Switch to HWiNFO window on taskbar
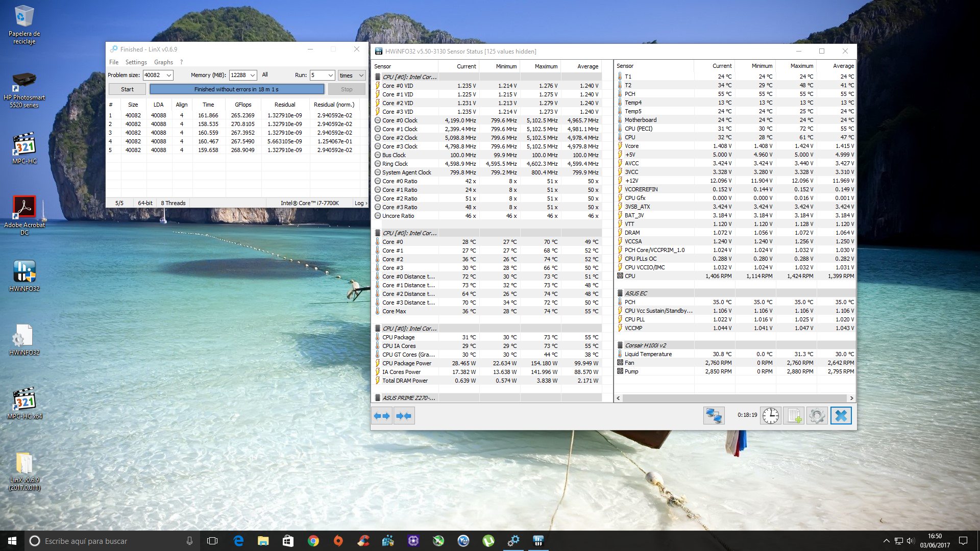980x551 pixels. coord(538,541)
